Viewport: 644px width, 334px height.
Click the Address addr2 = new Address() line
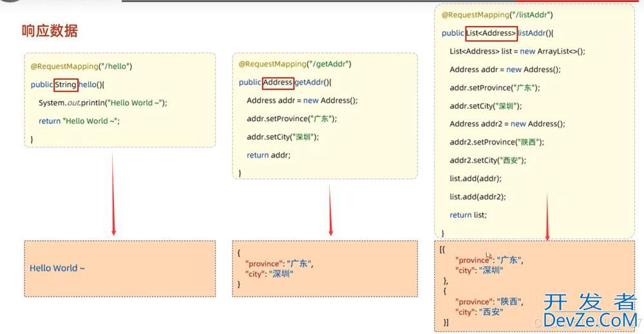507,124
